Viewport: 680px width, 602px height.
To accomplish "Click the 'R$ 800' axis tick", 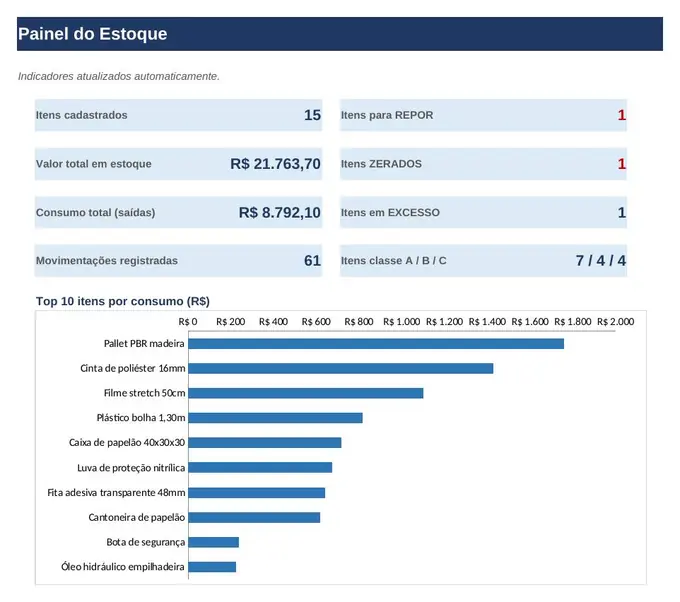I will tap(359, 322).
